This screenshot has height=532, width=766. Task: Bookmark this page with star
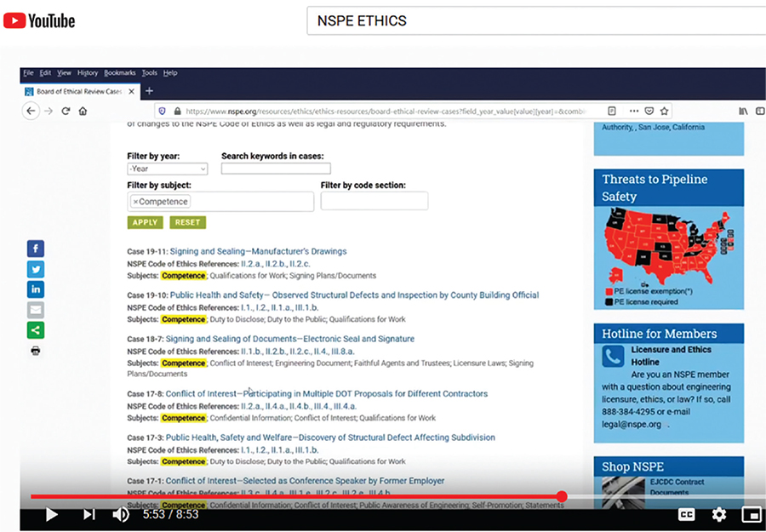[x=664, y=111]
